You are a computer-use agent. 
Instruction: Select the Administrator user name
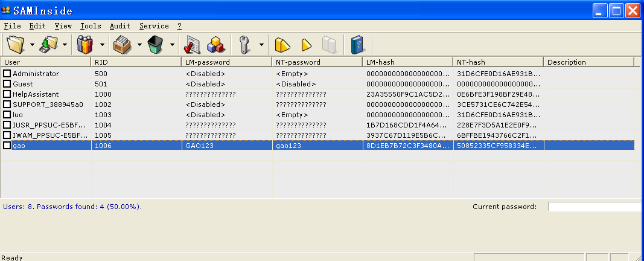point(36,74)
